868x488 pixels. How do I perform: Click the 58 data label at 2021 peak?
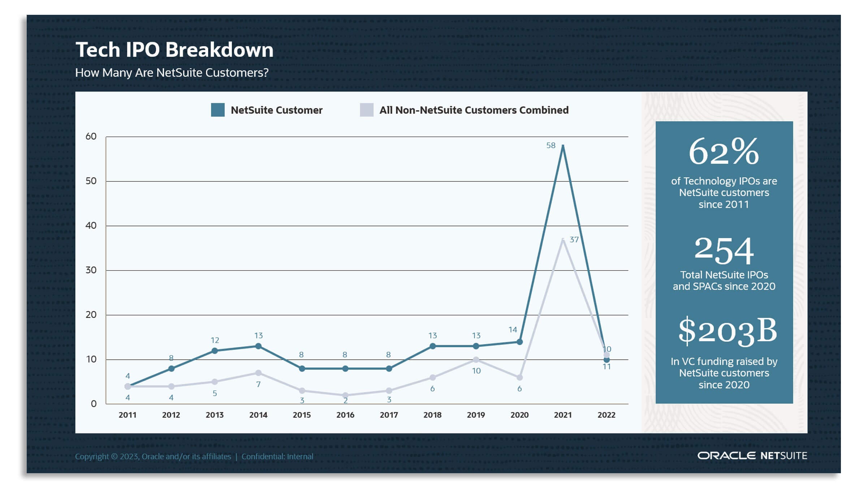coord(550,145)
